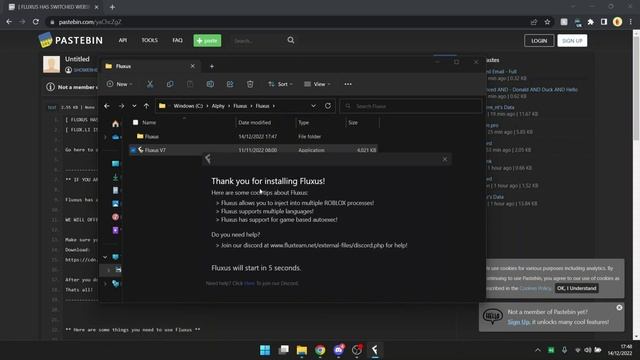
Task: Open the View dropdown
Action: (317, 84)
